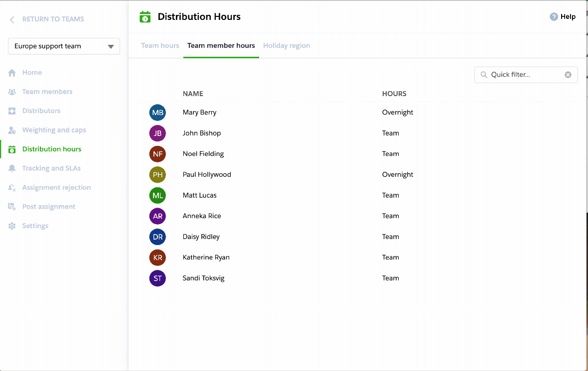Screen dimensions: 588x371
Task: Open the Europe support team dropdown
Action: [x=64, y=46]
